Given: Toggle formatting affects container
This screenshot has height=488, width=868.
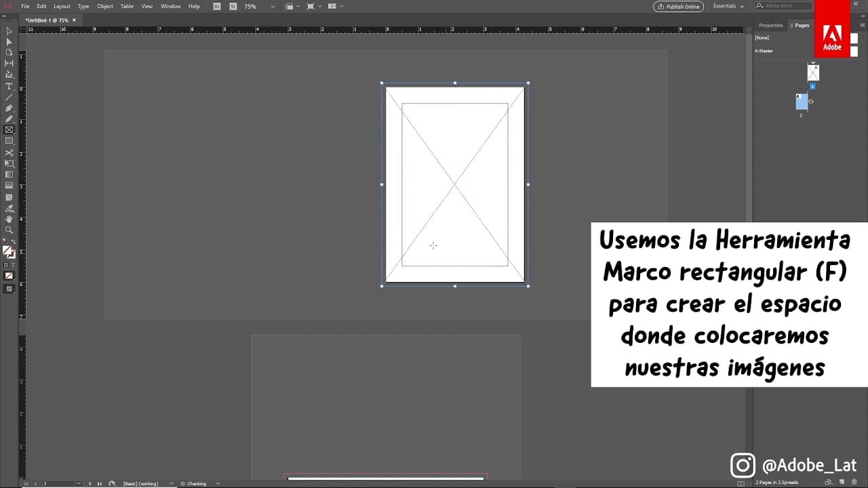Looking at the screenshot, I should click(x=6, y=265).
